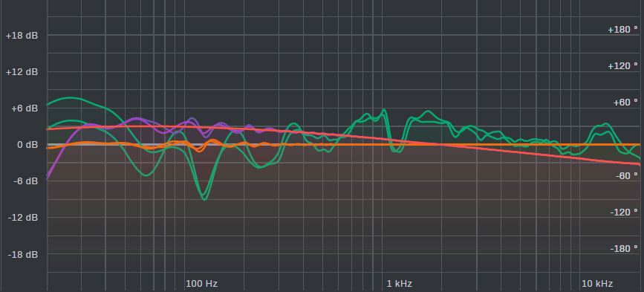This screenshot has width=644, height=292.
Task: Click the +6 dB gain axis label
Action: (x=24, y=108)
